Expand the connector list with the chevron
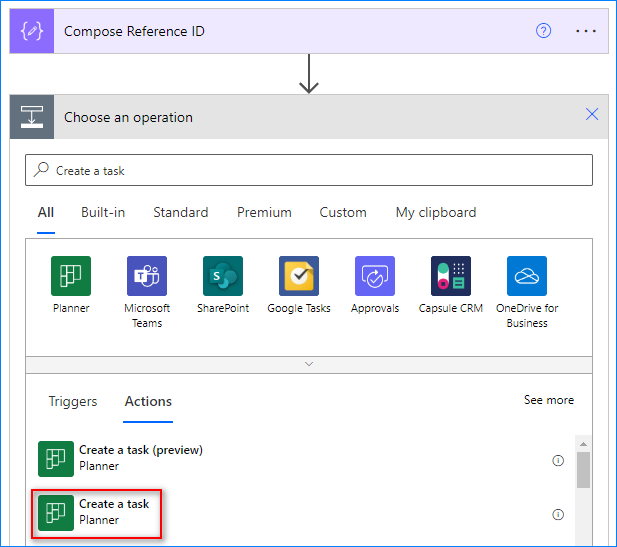This screenshot has width=617, height=547. click(309, 364)
